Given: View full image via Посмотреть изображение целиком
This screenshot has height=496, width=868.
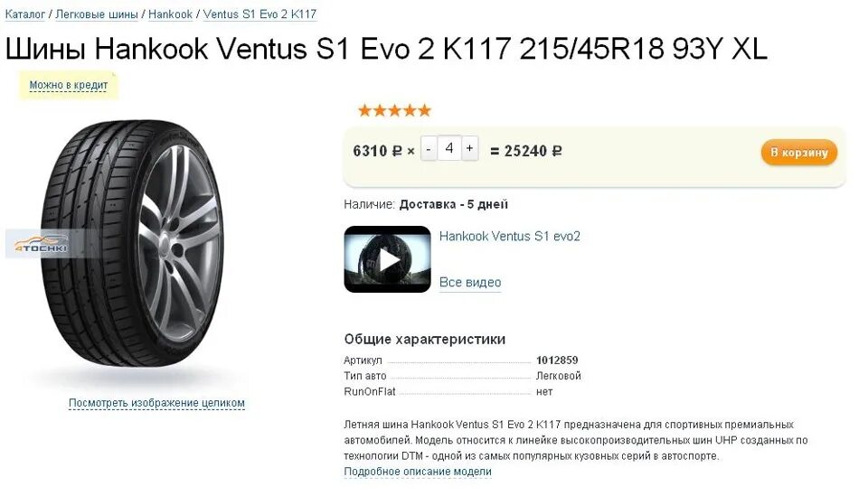Looking at the screenshot, I should 156,403.
